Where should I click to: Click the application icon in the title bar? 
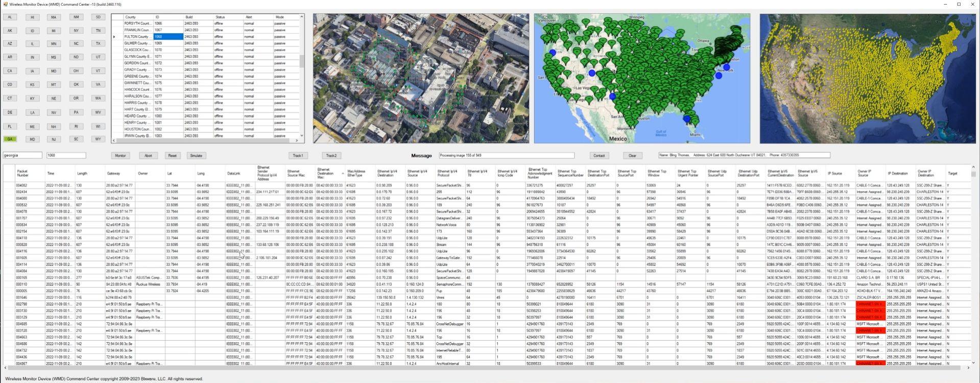click(5, 4)
